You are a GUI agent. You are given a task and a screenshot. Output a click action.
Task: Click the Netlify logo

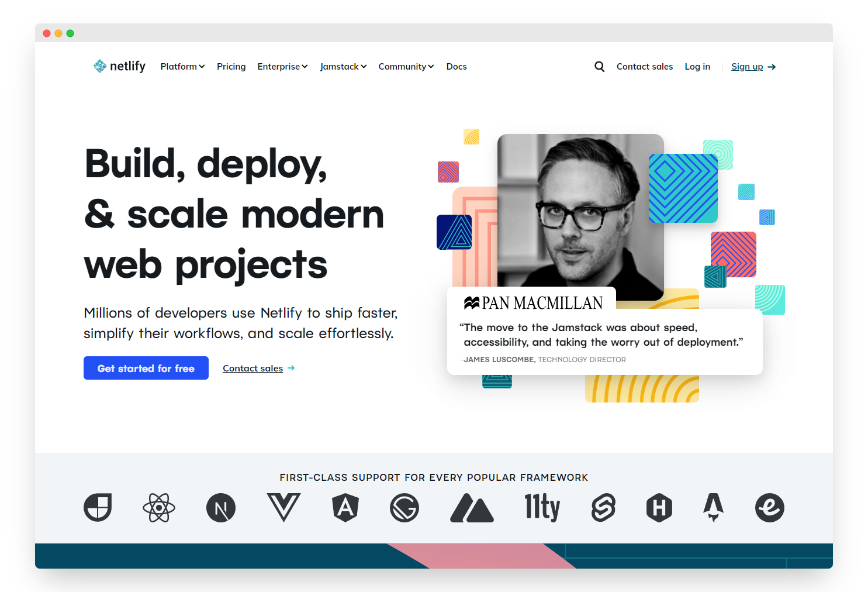(119, 66)
